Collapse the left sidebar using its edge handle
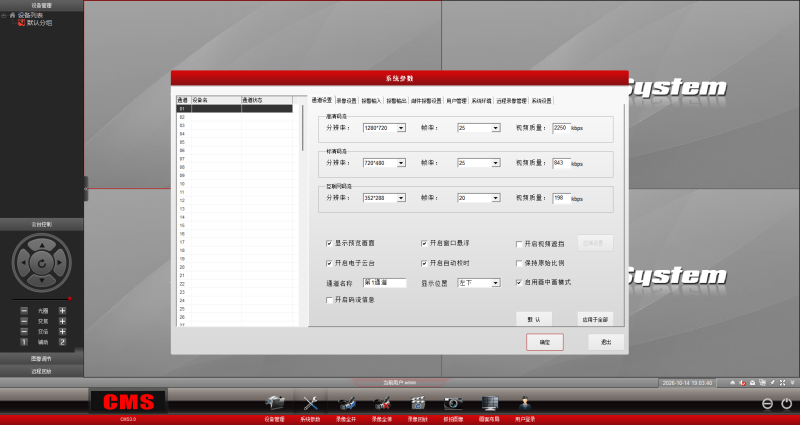Image resolution: width=800 pixels, height=425 pixels. coord(86,189)
